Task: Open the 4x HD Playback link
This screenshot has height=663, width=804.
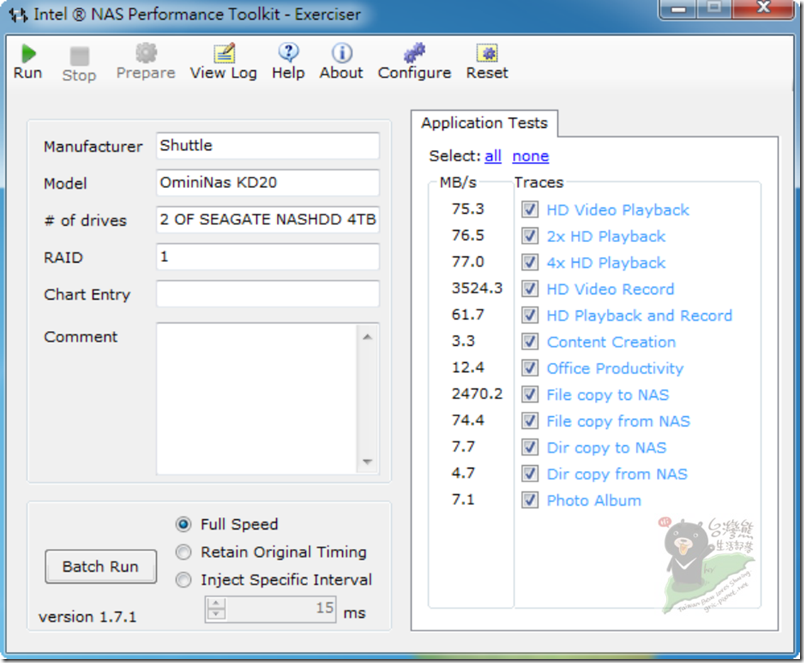Action: coord(606,263)
